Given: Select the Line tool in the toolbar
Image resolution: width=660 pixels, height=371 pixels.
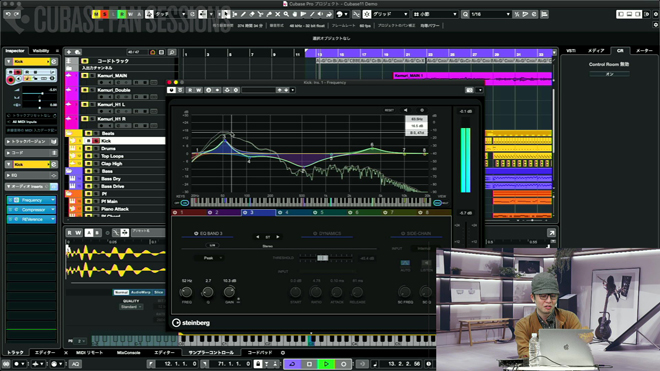Looking at the screenshot, I should pos(312,14).
